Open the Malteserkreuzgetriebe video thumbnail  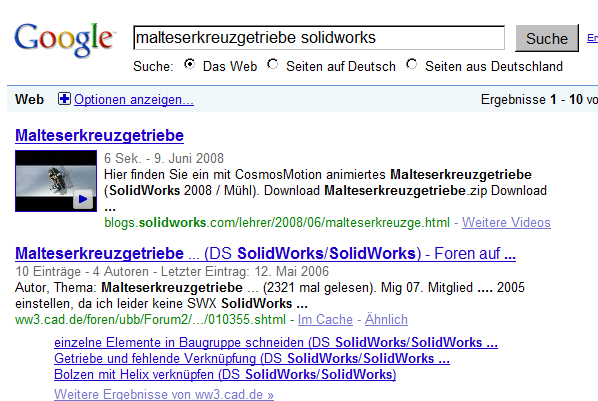click(56, 181)
